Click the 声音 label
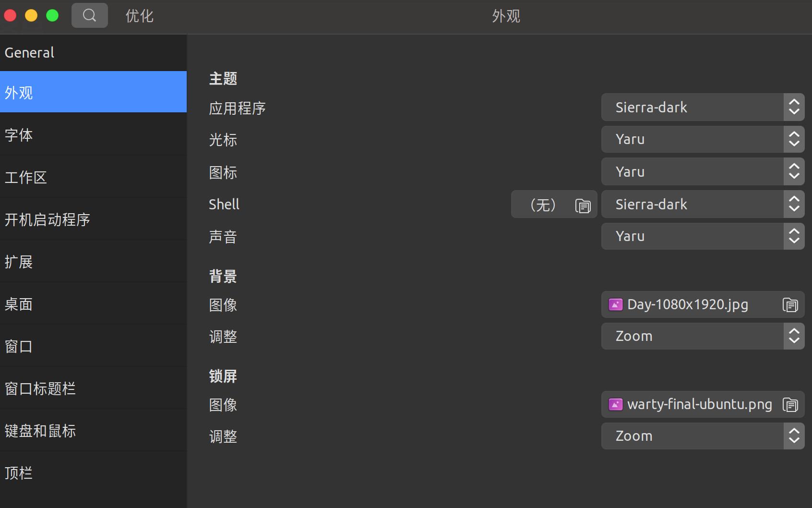This screenshot has height=508, width=812. pyautogui.click(x=223, y=237)
